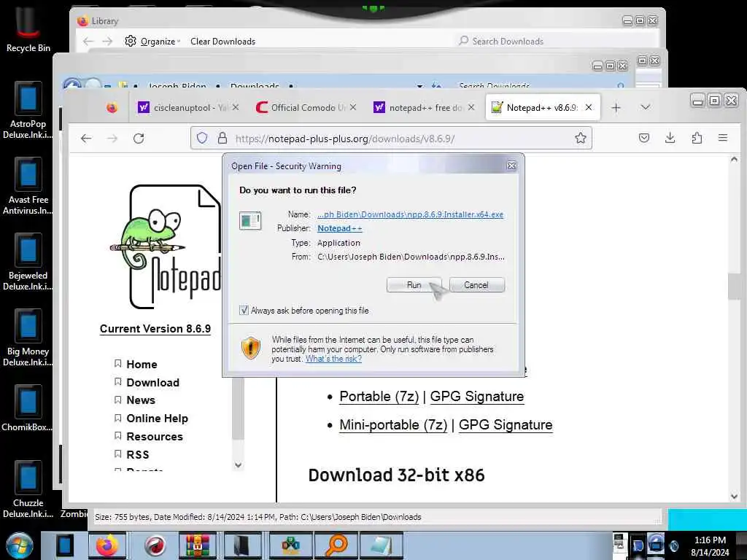Viewport: 747px width, 560px height.
Task: Click GPG Signature link beside Portable (7z)
Action: click(x=477, y=396)
